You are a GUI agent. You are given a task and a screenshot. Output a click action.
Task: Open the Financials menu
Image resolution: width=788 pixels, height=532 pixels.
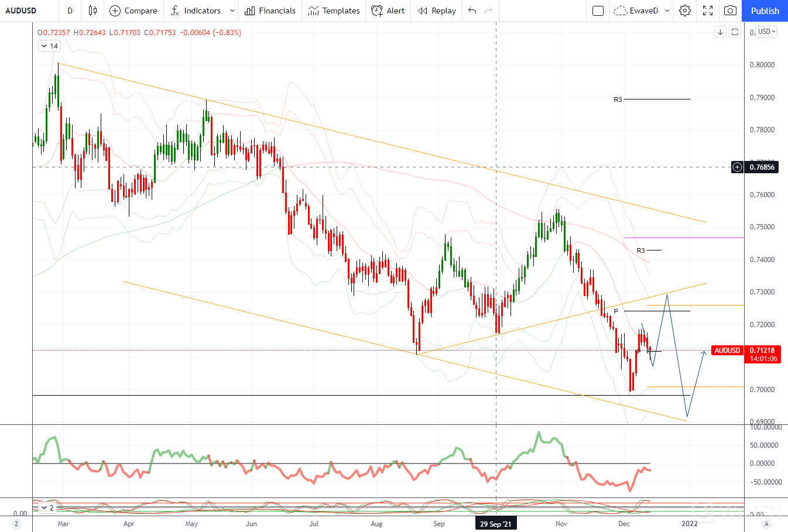pos(270,11)
